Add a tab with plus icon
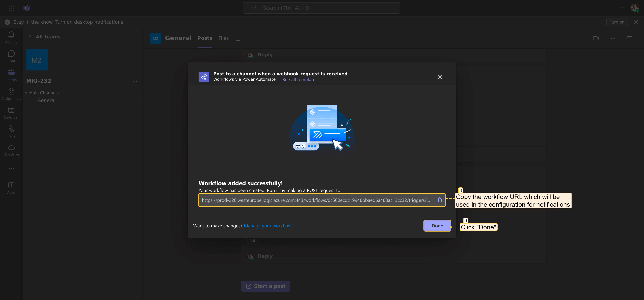Image resolution: width=644 pixels, height=300 pixels. click(238, 38)
